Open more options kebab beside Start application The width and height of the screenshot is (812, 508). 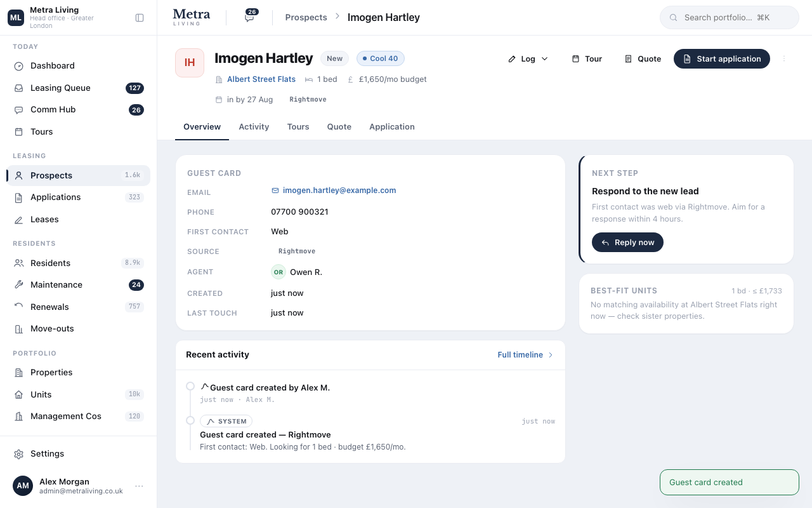click(784, 59)
